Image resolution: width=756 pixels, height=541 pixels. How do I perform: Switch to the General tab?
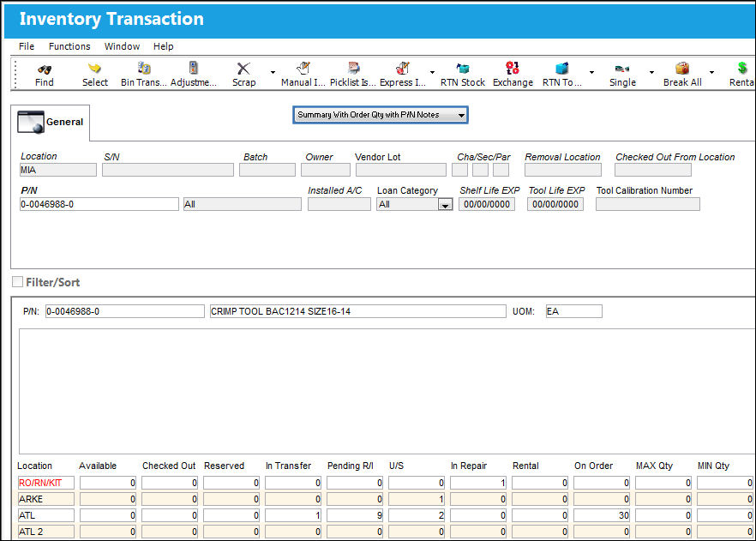(50, 122)
